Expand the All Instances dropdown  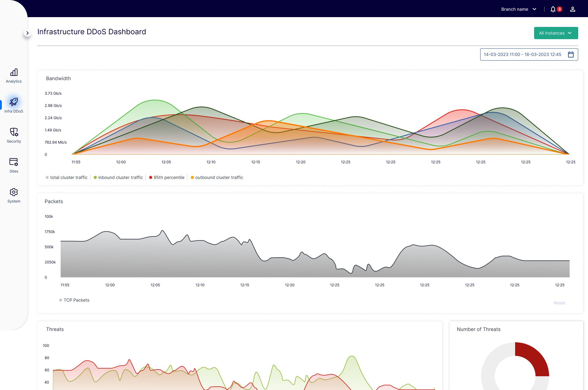coord(556,33)
